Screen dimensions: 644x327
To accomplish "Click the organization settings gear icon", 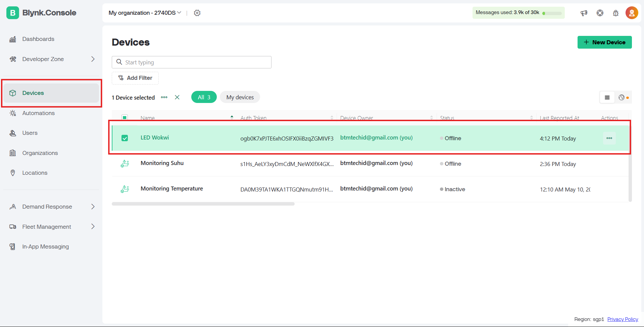I will click(x=197, y=13).
